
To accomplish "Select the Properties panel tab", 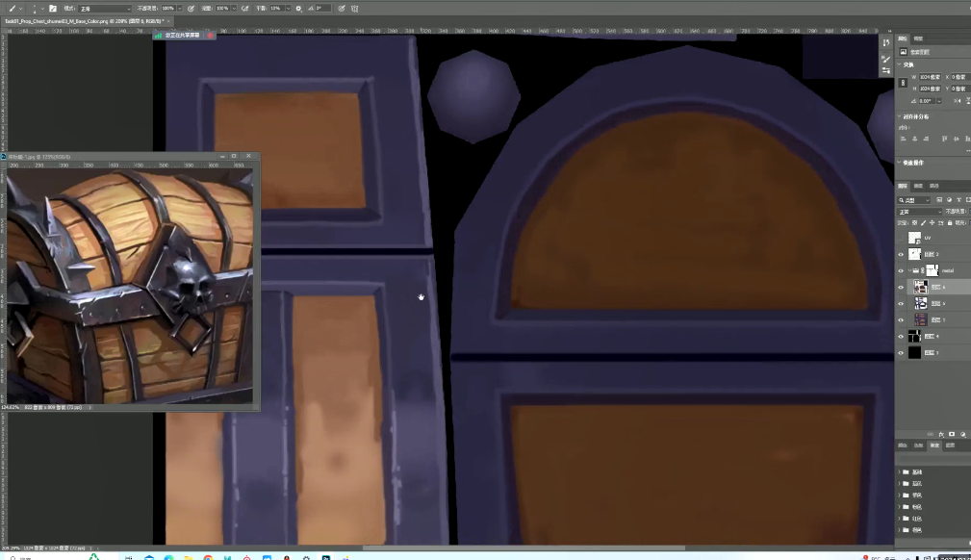I will (x=903, y=39).
